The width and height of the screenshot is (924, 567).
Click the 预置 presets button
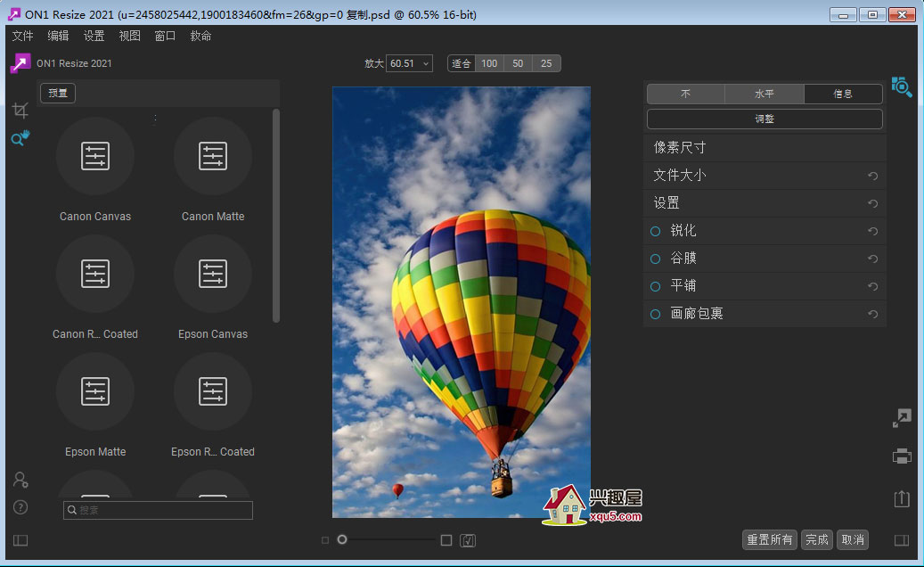tap(58, 93)
